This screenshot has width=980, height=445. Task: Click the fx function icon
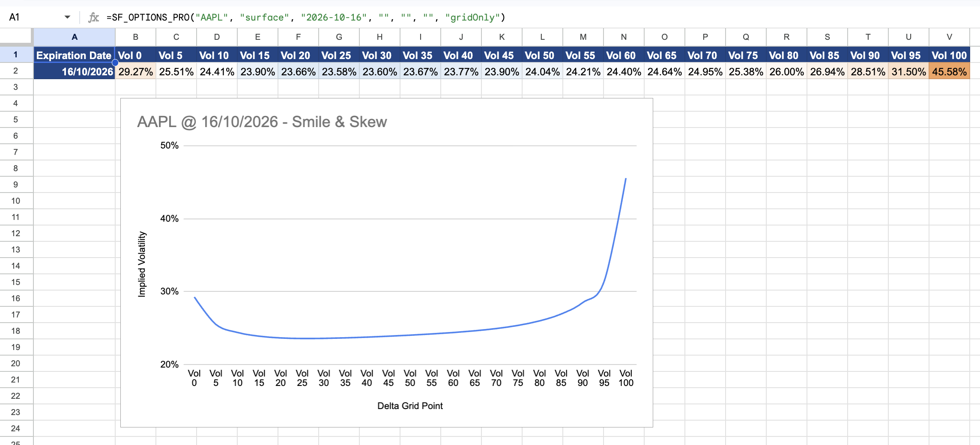(x=93, y=17)
